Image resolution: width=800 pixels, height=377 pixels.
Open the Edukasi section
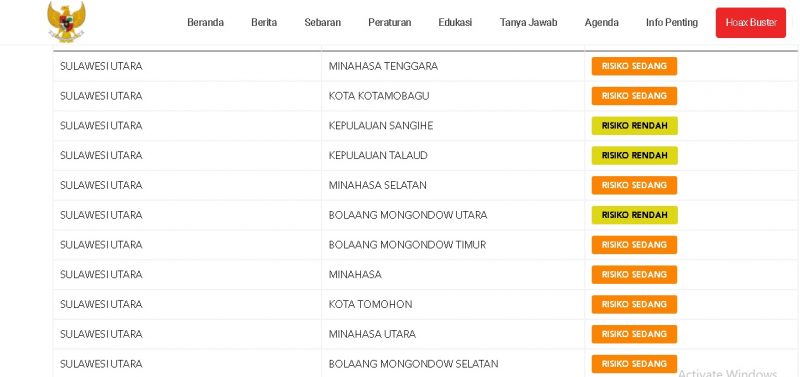pyautogui.click(x=455, y=22)
